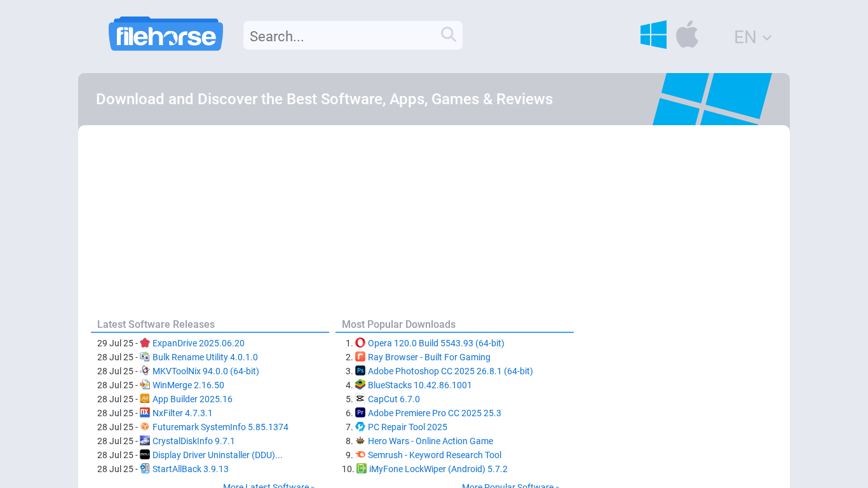Click the FileHorse logo

pyautogui.click(x=166, y=34)
